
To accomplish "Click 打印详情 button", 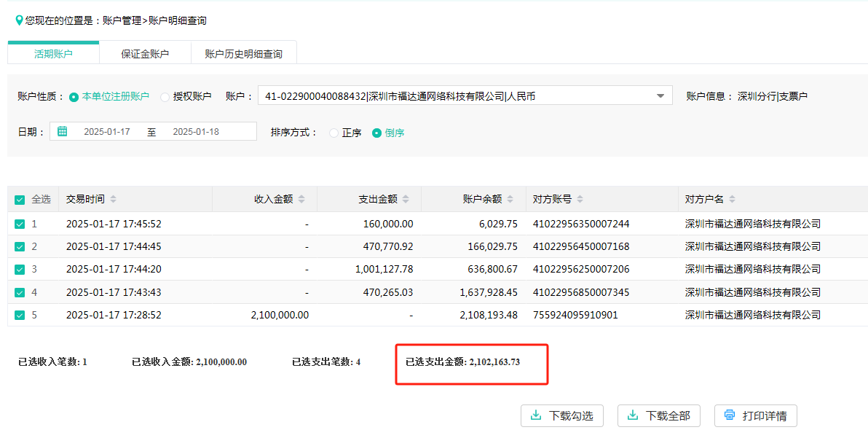I will pos(756,415).
